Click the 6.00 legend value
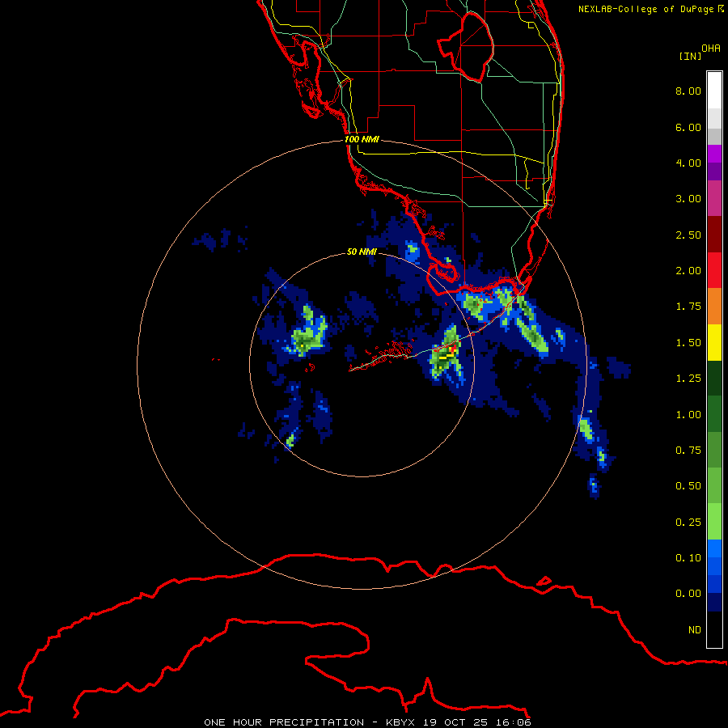The image size is (728, 728). pyautogui.click(x=688, y=127)
